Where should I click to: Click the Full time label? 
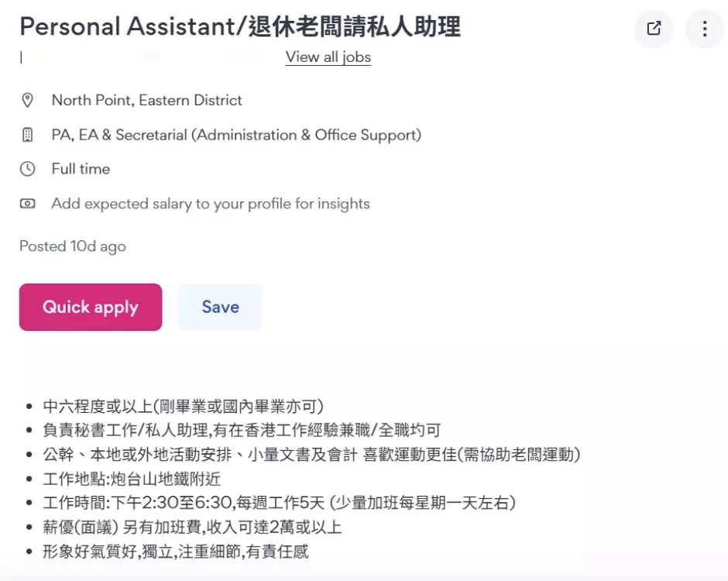pos(81,169)
